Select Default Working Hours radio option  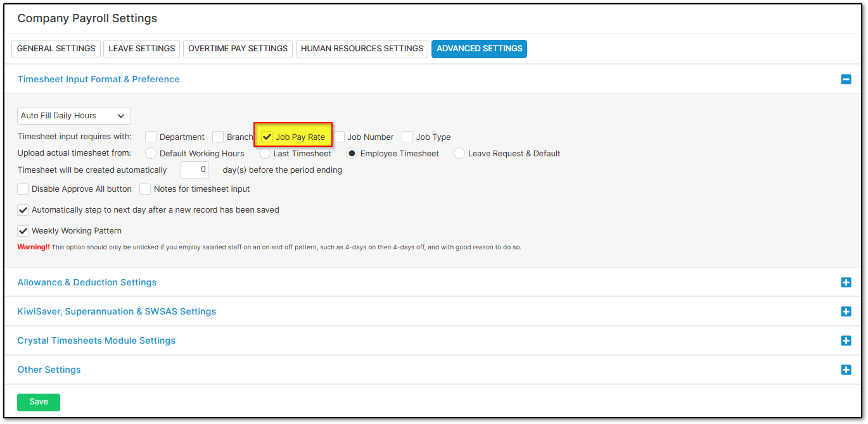151,153
